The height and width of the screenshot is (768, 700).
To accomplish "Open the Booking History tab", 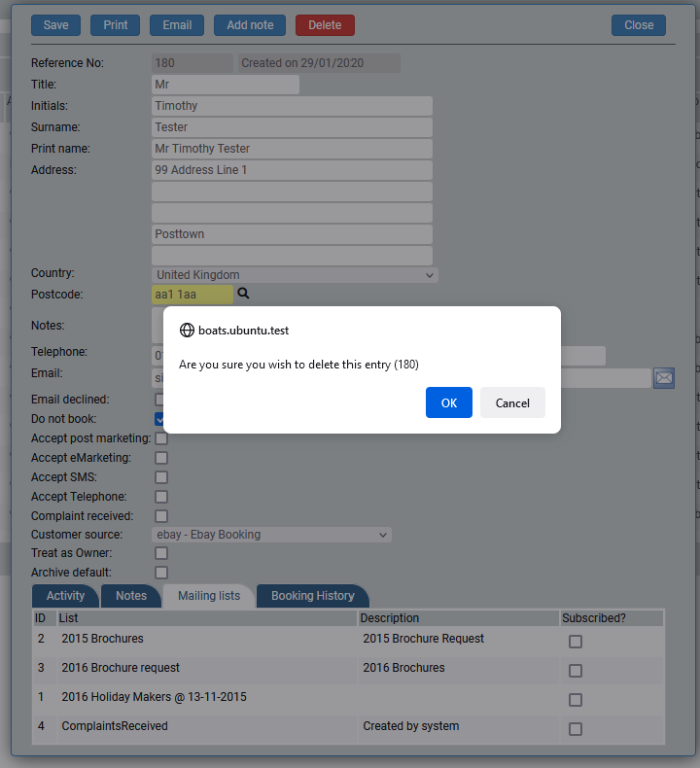I will click(x=312, y=596).
